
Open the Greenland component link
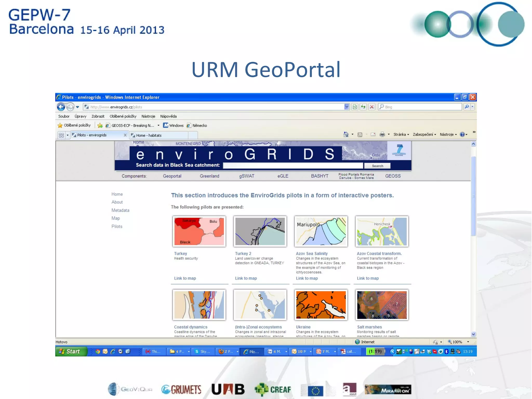click(x=209, y=176)
